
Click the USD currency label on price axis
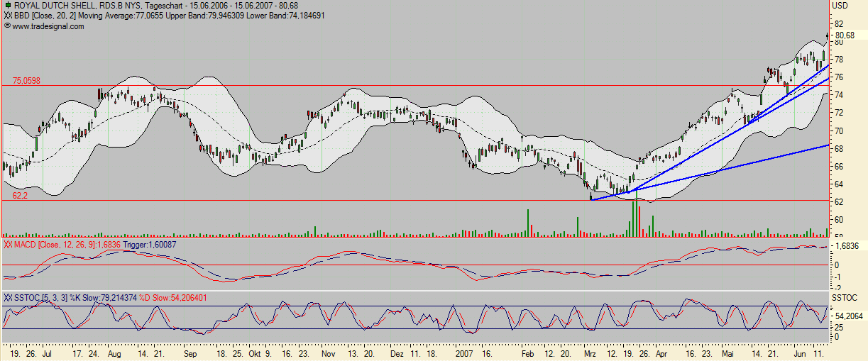[840, 6]
